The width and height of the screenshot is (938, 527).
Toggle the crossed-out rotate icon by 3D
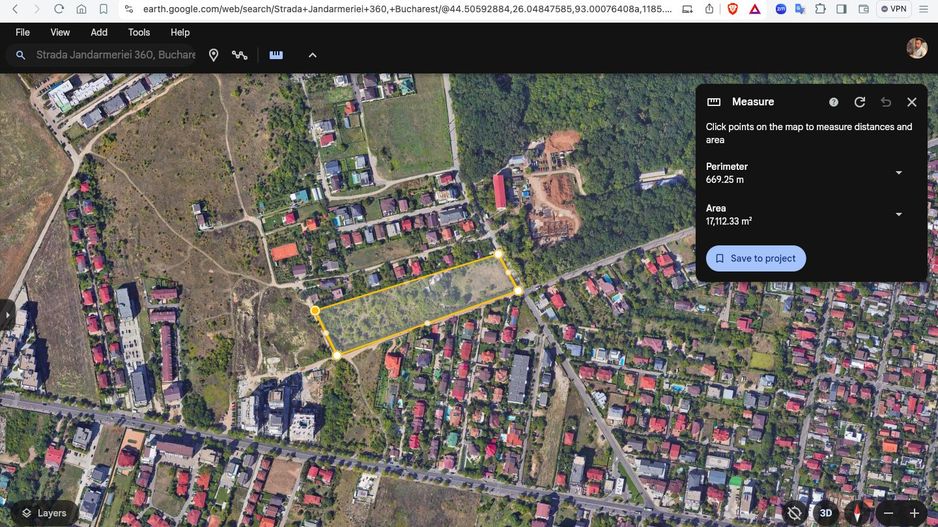794,513
